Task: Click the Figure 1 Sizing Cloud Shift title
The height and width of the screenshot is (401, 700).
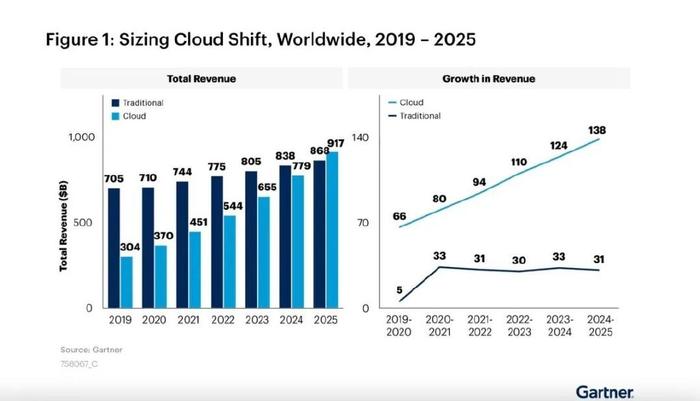Action: tap(261, 39)
